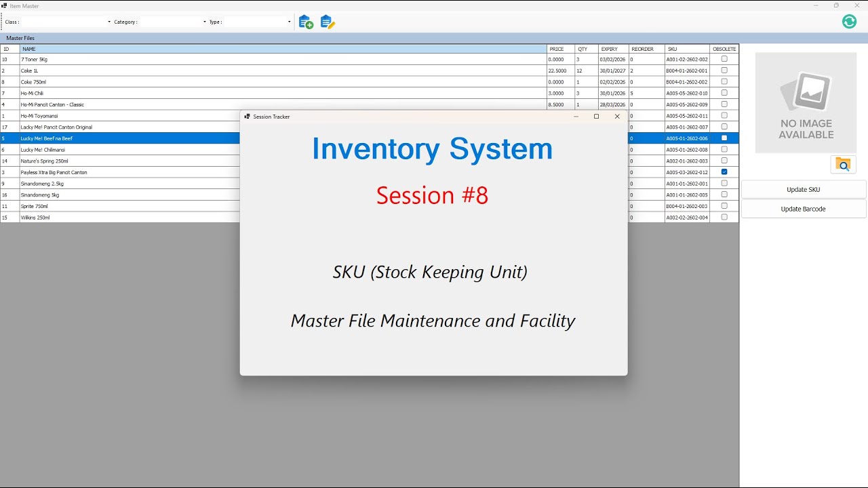Image resolution: width=868 pixels, height=488 pixels.
Task: Click SKU cell B004-01-2602-001
Action: click(x=687, y=70)
